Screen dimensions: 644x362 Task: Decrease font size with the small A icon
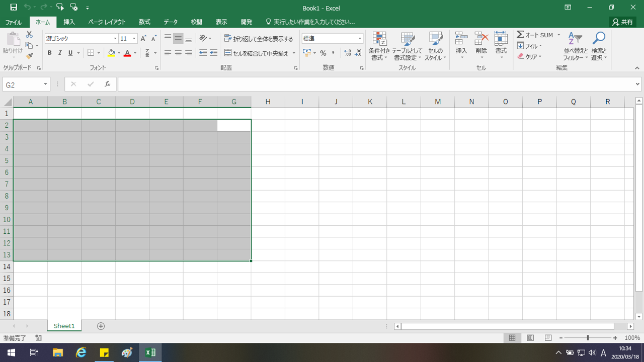(153, 39)
